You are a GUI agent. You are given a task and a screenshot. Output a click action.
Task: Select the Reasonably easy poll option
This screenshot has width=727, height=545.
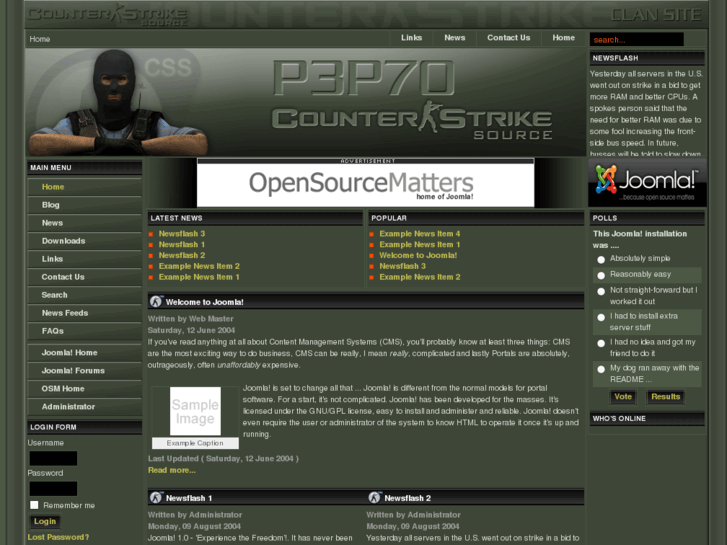coord(601,275)
